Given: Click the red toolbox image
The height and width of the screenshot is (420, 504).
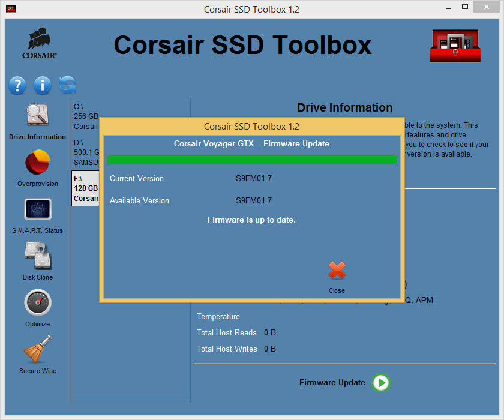Looking at the screenshot, I should [455, 46].
